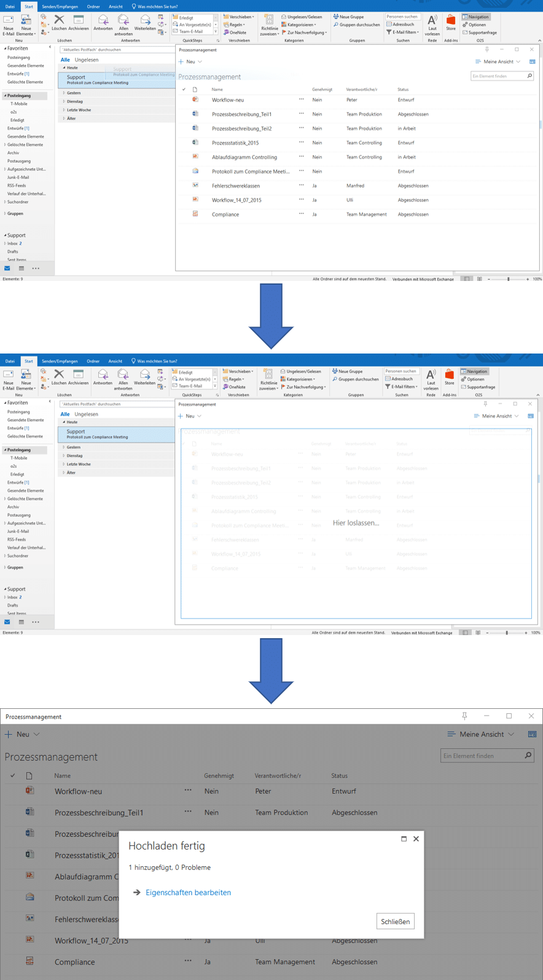543x980 pixels.
Task: Click Weiterleiten icon in the middle Outlook ribbon
Action: tap(144, 377)
